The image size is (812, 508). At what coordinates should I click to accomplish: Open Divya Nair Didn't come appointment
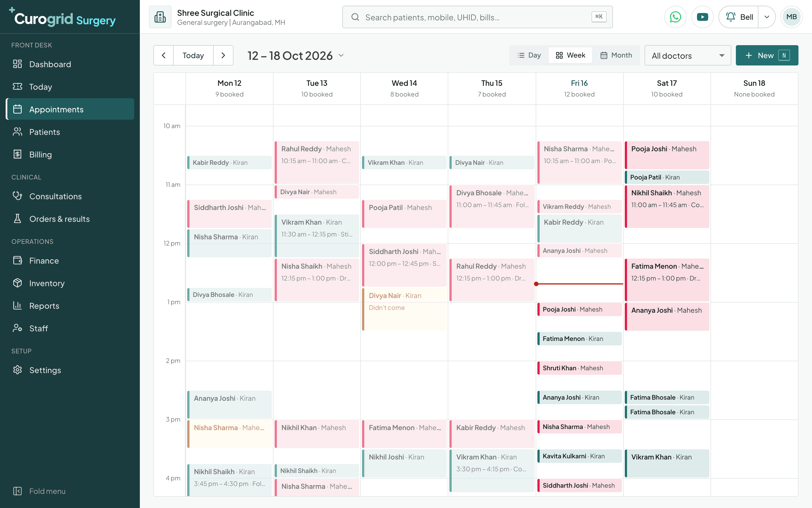pyautogui.click(x=404, y=309)
